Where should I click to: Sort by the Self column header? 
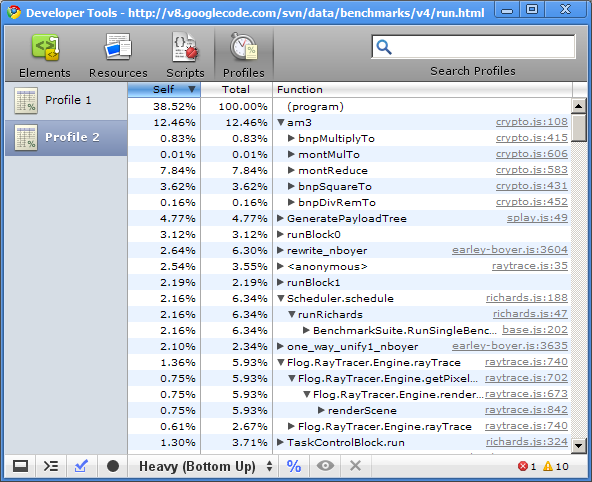pyautogui.click(x=164, y=89)
